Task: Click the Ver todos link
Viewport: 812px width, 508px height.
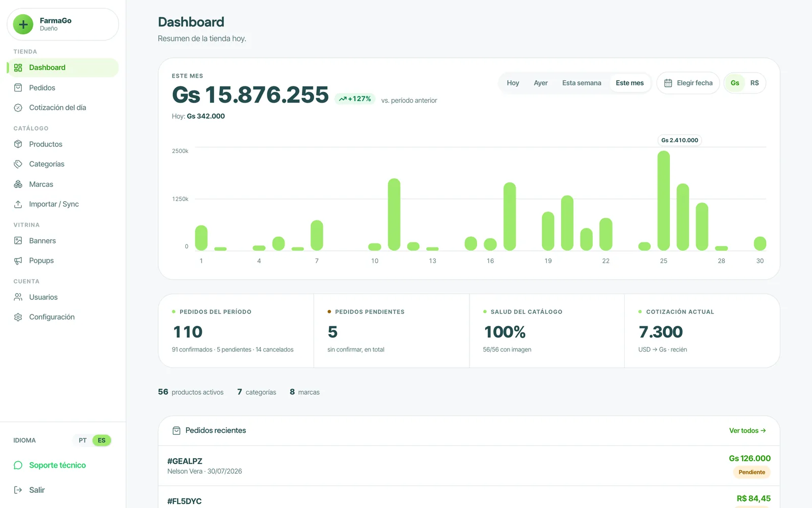Action: click(x=748, y=431)
